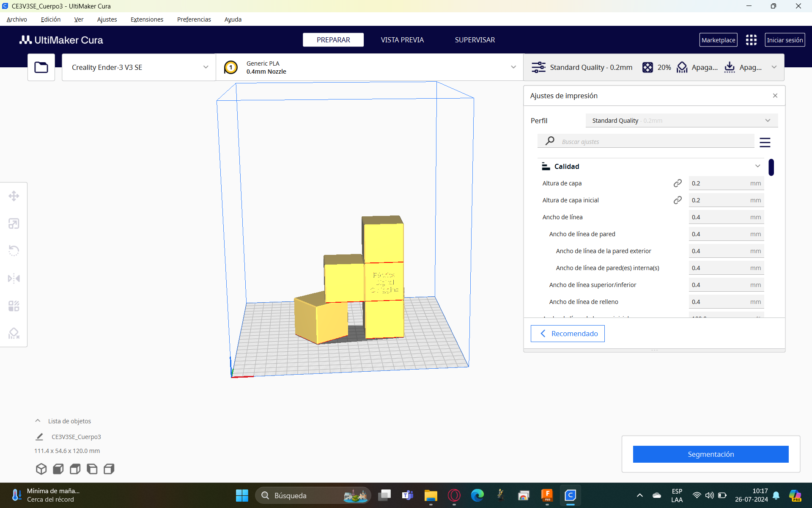Switch to VISTA PREVIA stage

click(x=402, y=40)
